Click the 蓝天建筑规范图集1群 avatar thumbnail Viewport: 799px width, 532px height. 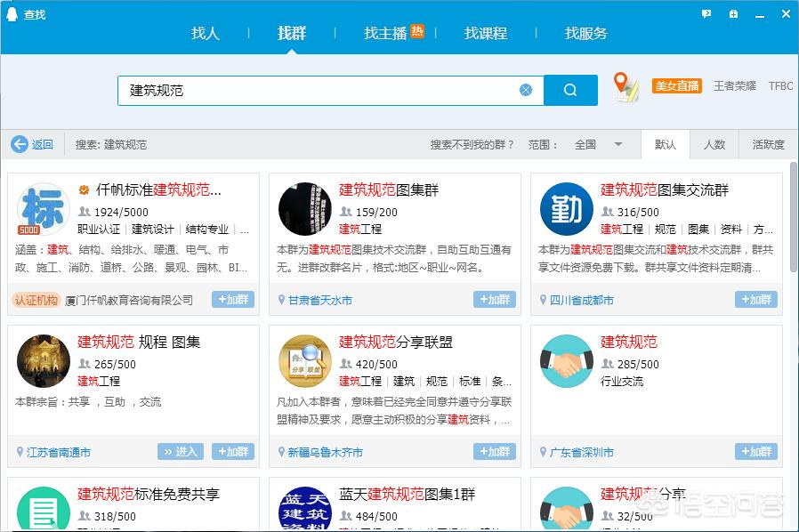coord(304,511)
